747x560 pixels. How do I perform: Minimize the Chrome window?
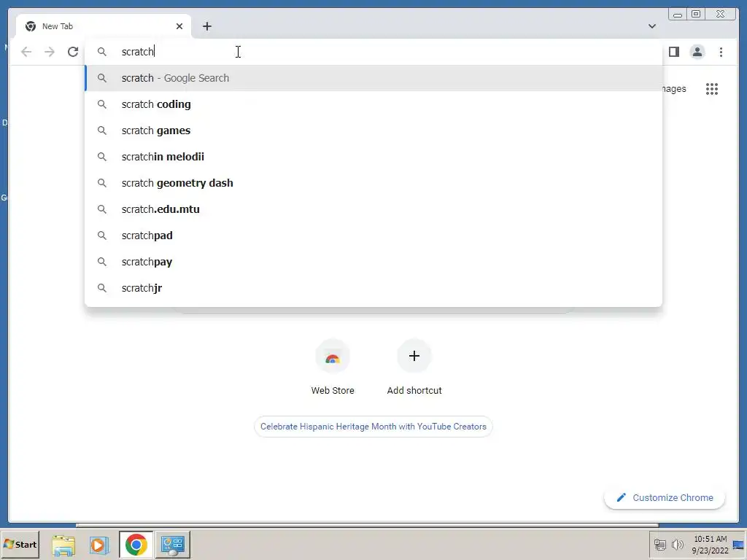[678, 15]
